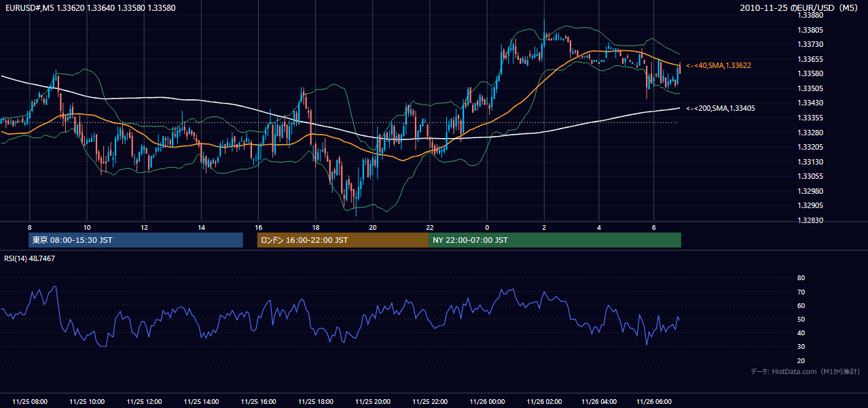
Task: Click the 11/25 18:00 time label
Action: 316,402
